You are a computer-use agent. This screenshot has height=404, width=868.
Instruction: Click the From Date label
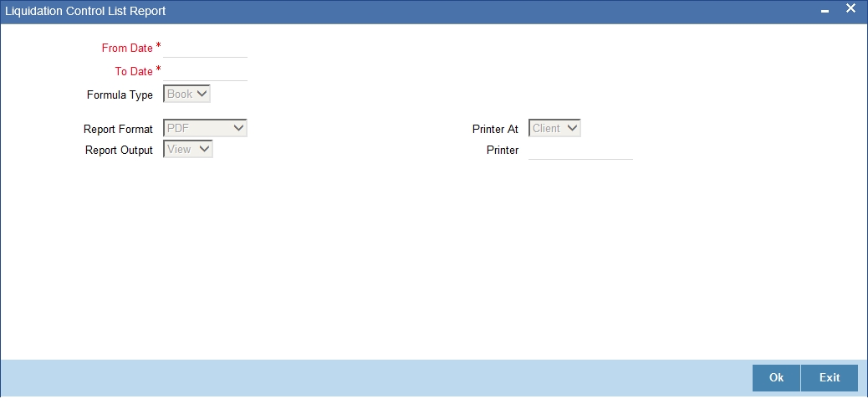(127, 49)
